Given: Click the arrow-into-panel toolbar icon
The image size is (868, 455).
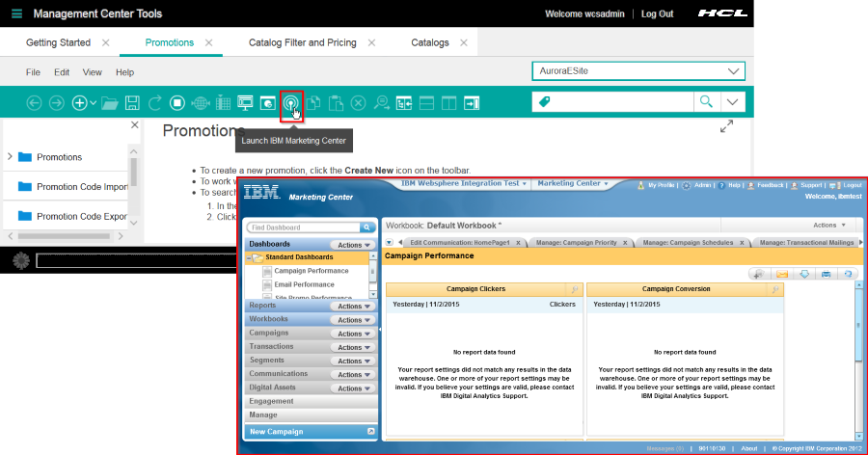Looking at the screenshot, I should [x=472, y=103].
